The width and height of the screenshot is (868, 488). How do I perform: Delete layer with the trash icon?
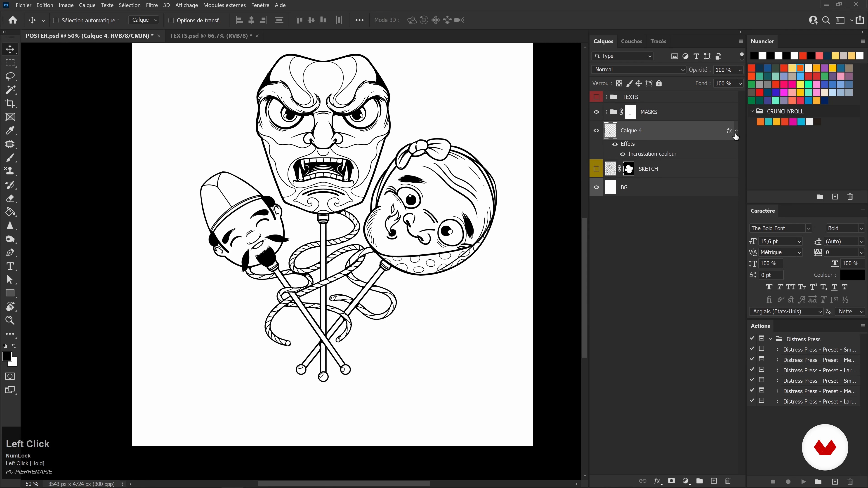(728, 481)
